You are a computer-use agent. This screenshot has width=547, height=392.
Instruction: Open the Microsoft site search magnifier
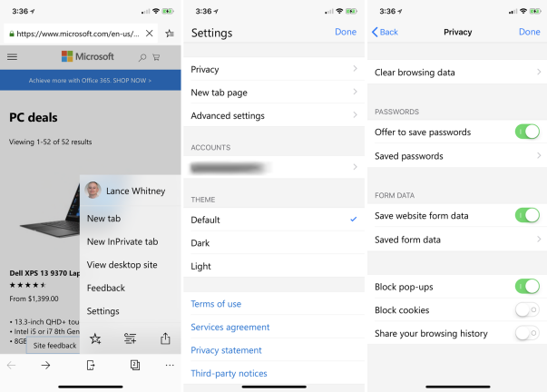142,57
